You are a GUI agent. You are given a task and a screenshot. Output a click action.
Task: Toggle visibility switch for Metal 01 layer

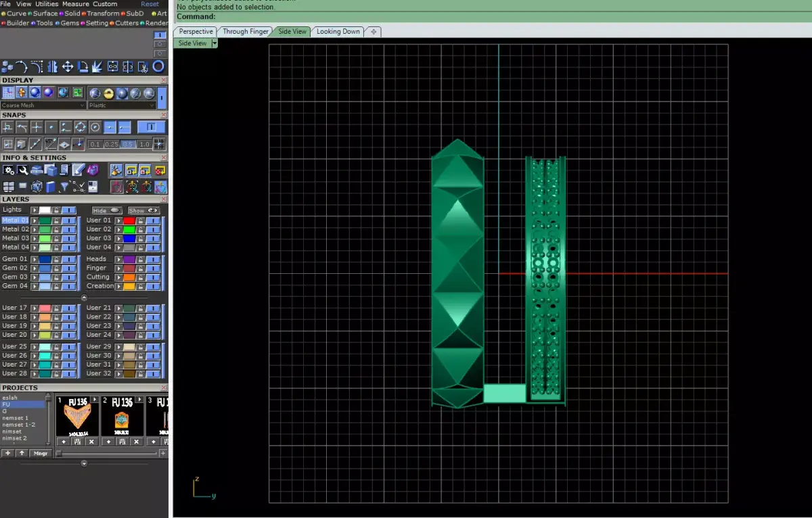(69, 220)
